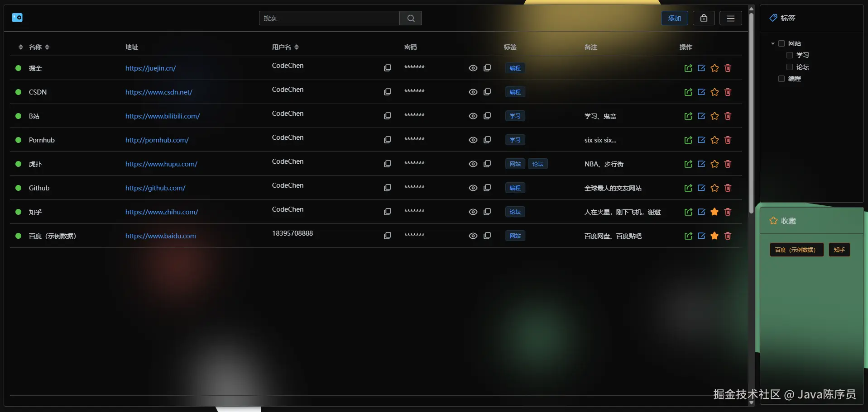The height and width of the screenshot is (412, 868).
Task: Show password for the Pornhub row
Action: (x=473, y=140)
